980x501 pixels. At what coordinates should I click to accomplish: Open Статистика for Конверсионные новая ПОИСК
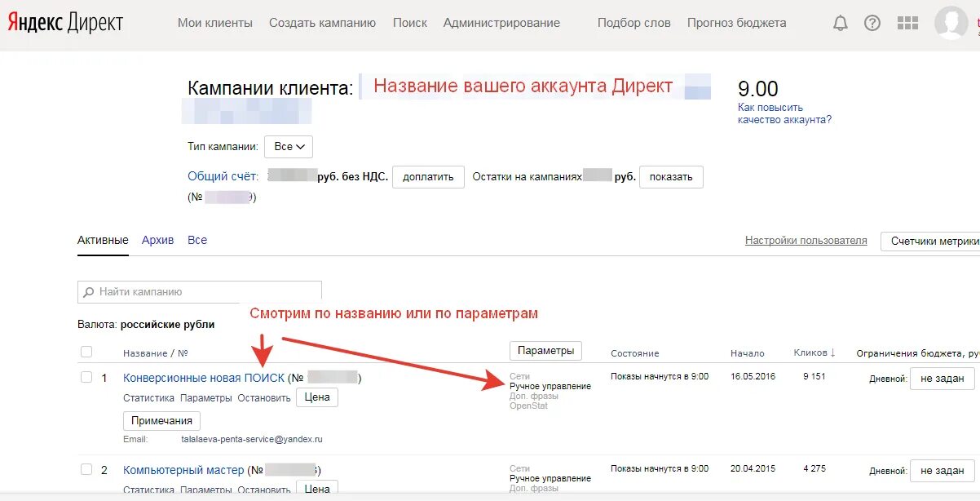[148, 398]
